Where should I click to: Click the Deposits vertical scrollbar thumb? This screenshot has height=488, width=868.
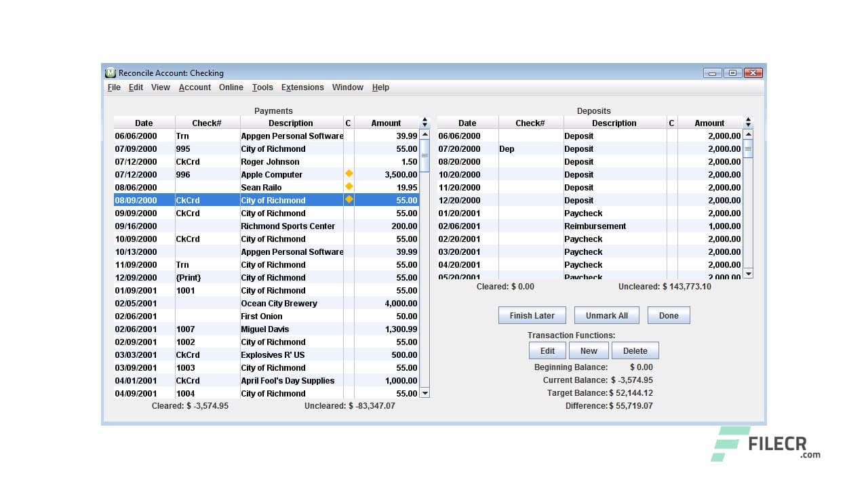pos(748,150)
